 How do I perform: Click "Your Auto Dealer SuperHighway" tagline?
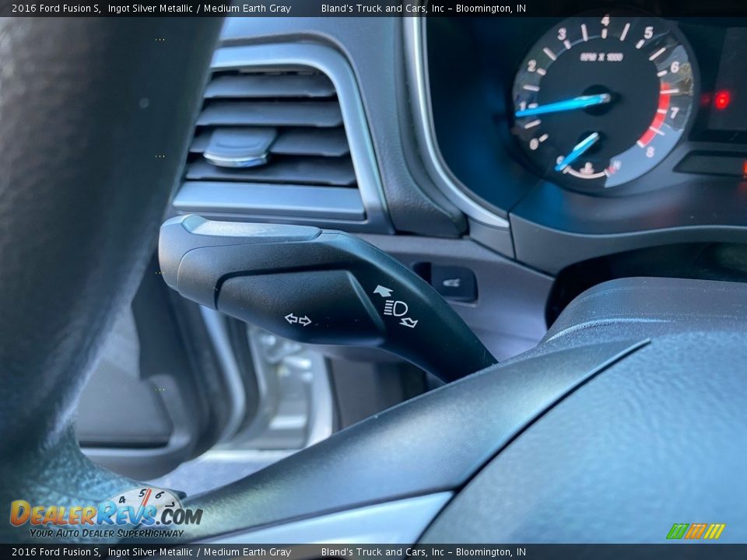106,533
